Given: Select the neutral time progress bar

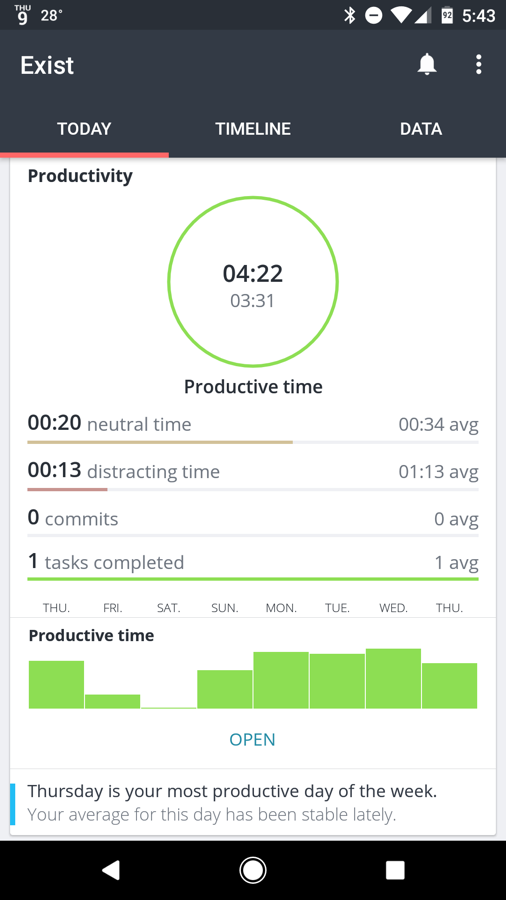Looking at the screenshot, I should (x=253, y=443).
